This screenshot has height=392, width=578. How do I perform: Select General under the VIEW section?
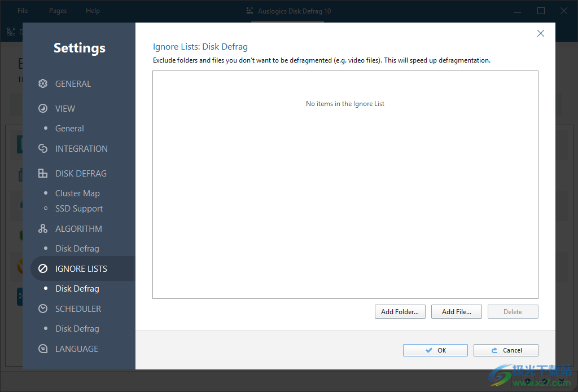pos(69,129)
